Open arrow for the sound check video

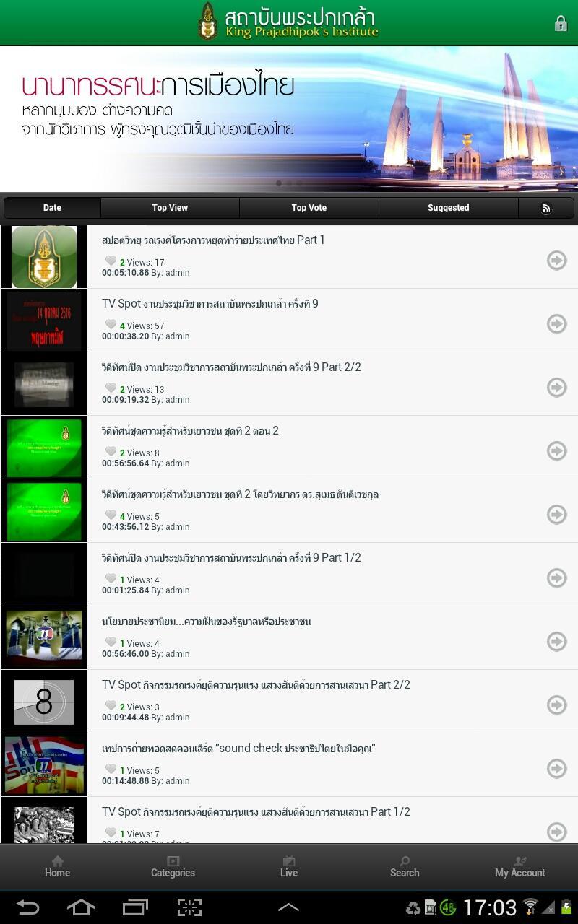coord(556,768)
